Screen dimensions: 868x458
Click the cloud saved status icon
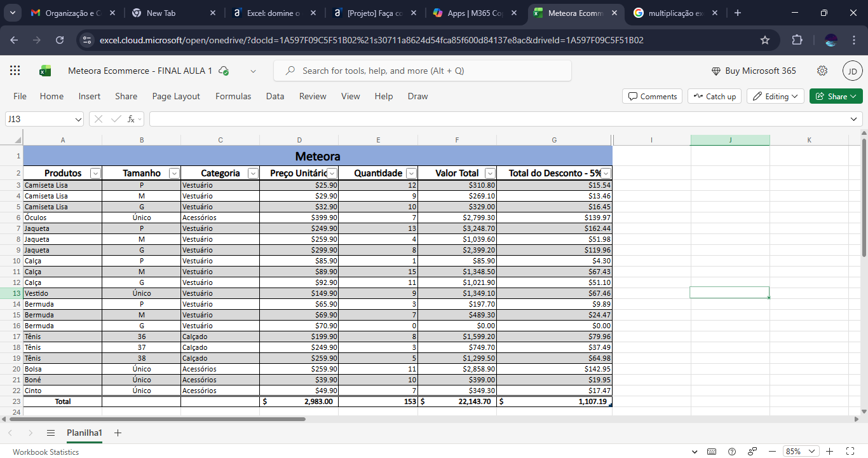(x=224, y=71)
